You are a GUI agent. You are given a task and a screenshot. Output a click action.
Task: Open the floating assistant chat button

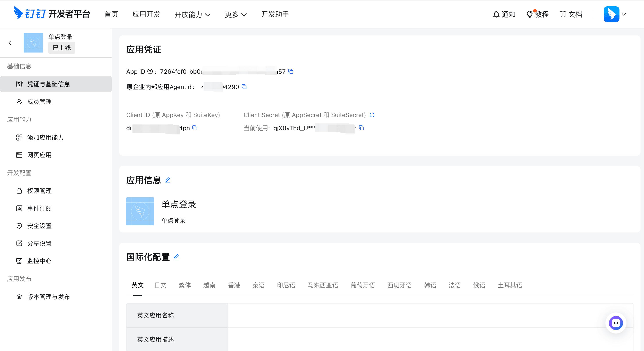tap(616, 323)
